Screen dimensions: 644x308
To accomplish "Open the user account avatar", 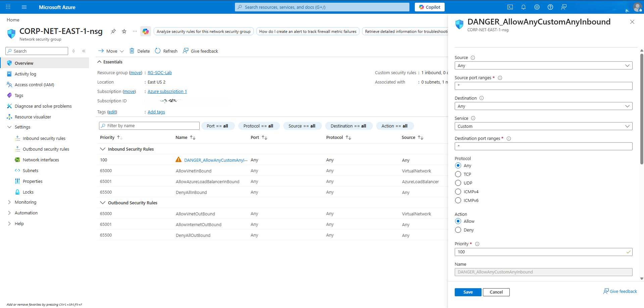I will click(x=637, y=7).
